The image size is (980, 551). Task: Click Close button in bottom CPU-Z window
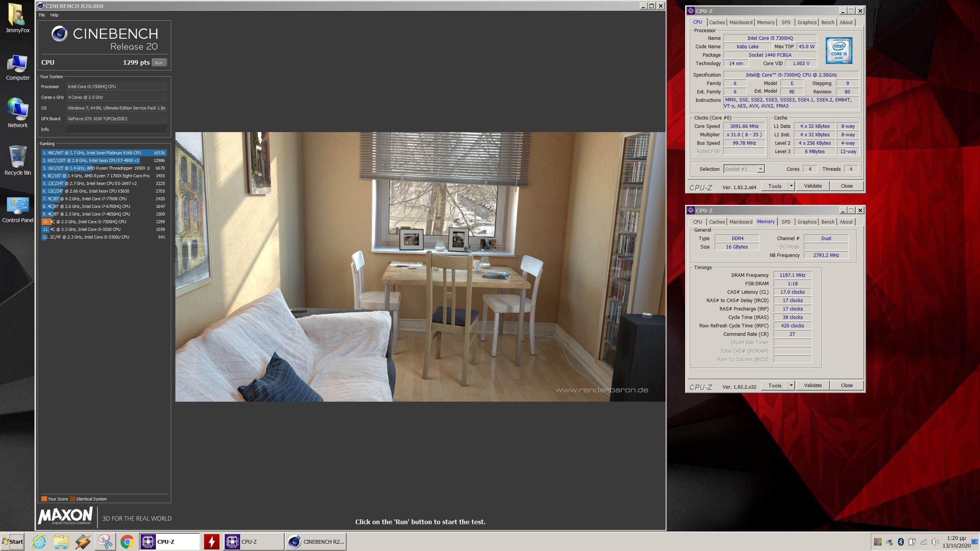click(847, 386)
